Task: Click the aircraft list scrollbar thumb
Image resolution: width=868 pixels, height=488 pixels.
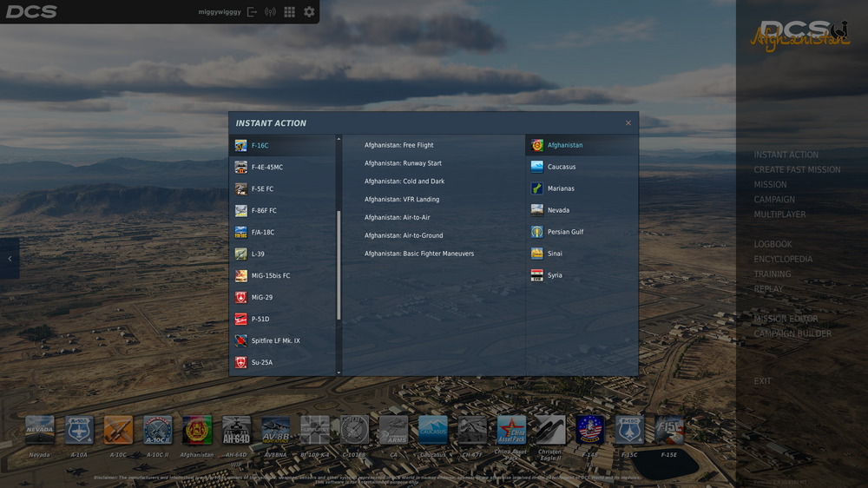Action: (339, 266)
